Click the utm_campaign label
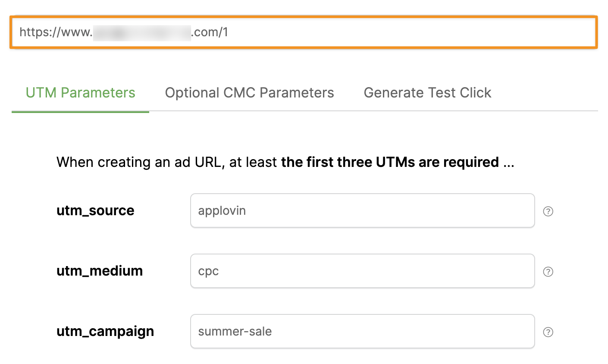 tap(105, 331)
